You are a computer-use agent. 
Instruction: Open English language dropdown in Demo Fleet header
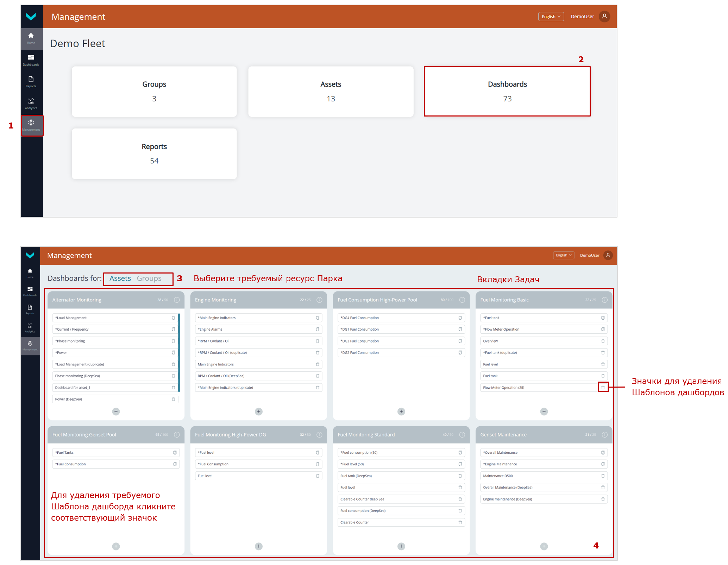551,17
